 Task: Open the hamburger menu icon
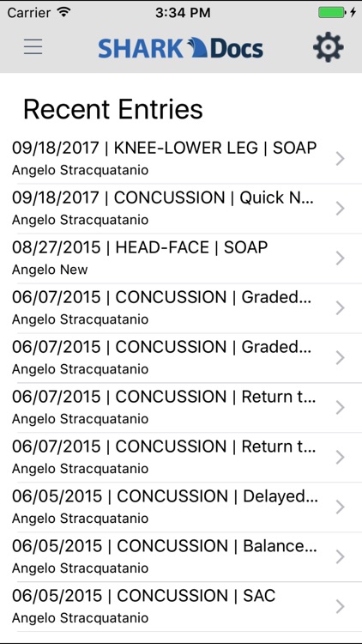(x=33, y=47)
